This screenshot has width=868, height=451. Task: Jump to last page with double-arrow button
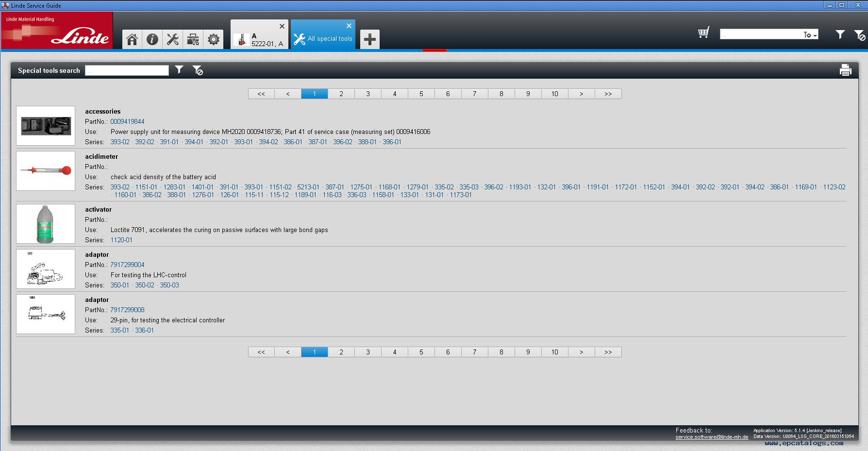pyautogui.click(x=608, y=93)
